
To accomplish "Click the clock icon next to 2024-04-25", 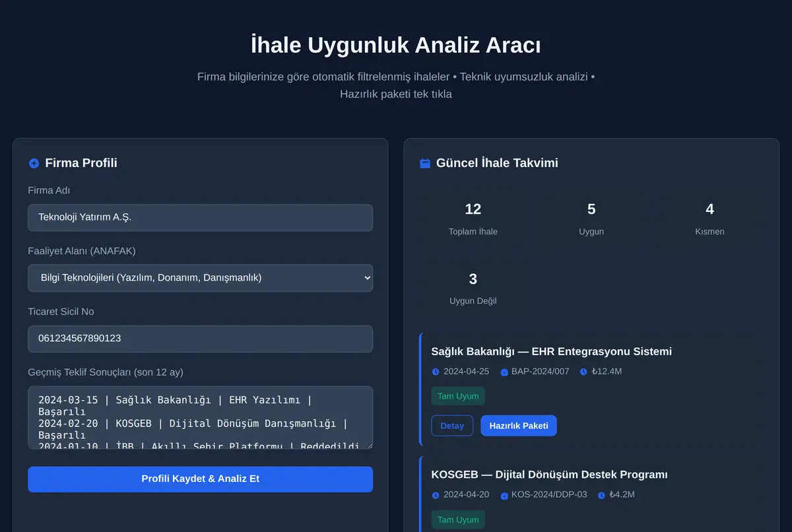I will [x=436, y=372].
